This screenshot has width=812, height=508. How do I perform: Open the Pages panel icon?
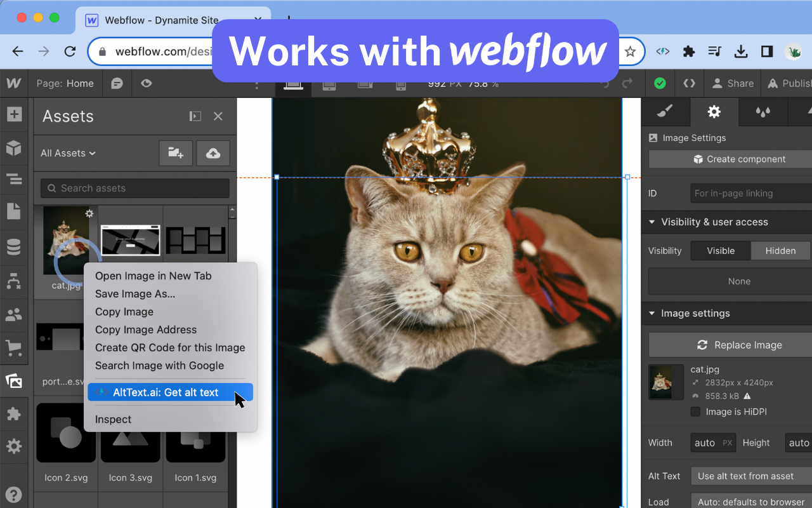(x=14, y=212)
